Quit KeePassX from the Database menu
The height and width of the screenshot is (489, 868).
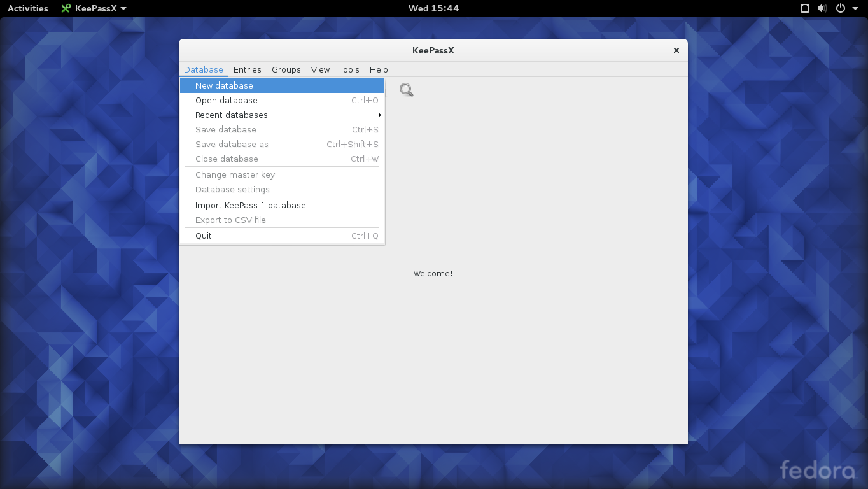(x=282, y=236)
